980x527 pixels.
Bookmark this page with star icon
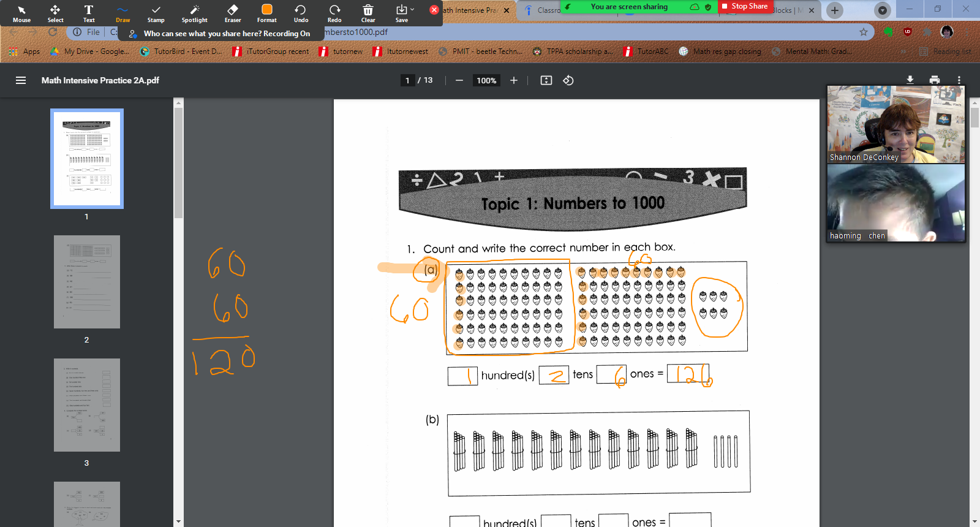pos(864,32)
